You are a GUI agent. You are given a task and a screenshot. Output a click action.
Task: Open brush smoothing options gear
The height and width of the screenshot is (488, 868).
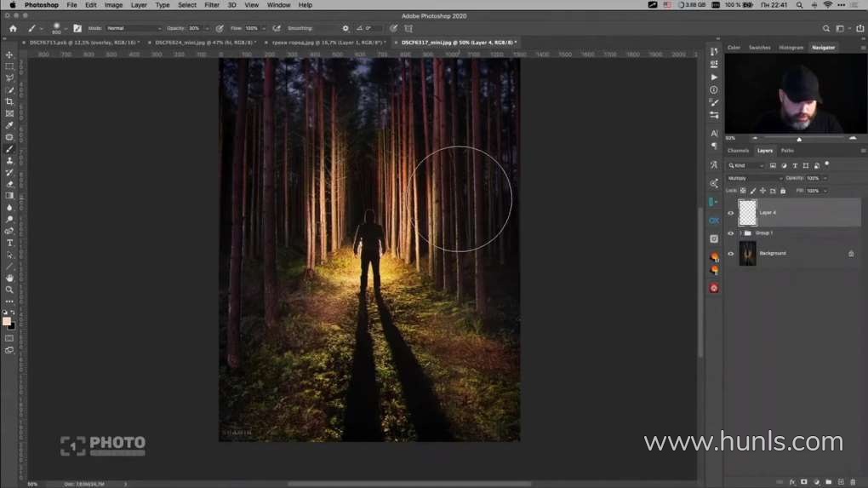345,28
